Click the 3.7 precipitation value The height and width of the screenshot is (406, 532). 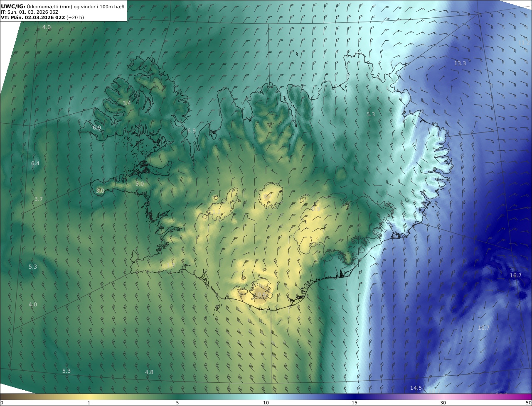click(x=38, y=199)
